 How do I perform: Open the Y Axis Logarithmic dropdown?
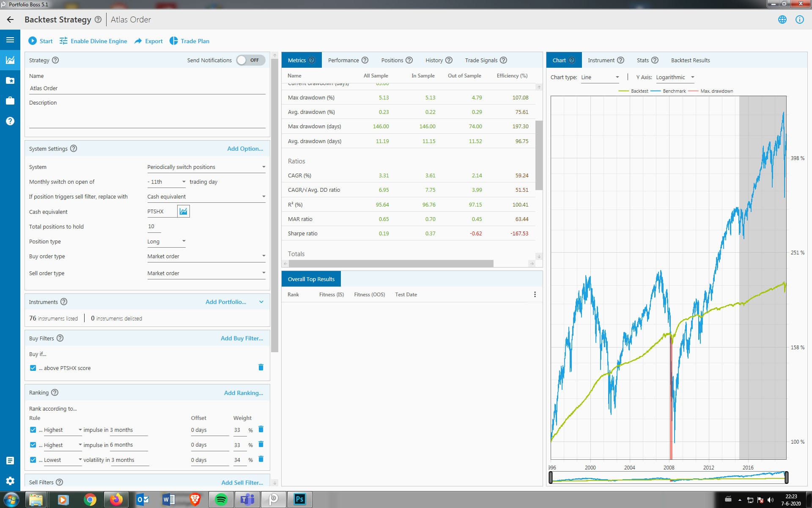pos(675,77)
